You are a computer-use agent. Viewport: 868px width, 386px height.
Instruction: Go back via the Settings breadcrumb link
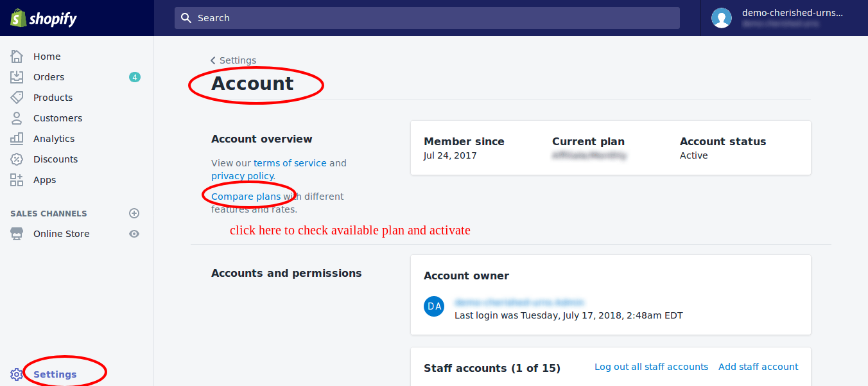point(238,60)
